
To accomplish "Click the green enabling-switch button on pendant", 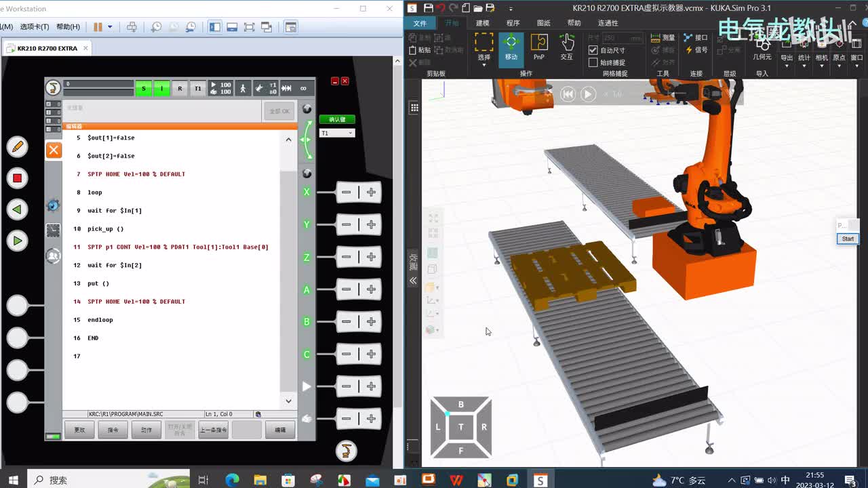I will click(337, 119).
